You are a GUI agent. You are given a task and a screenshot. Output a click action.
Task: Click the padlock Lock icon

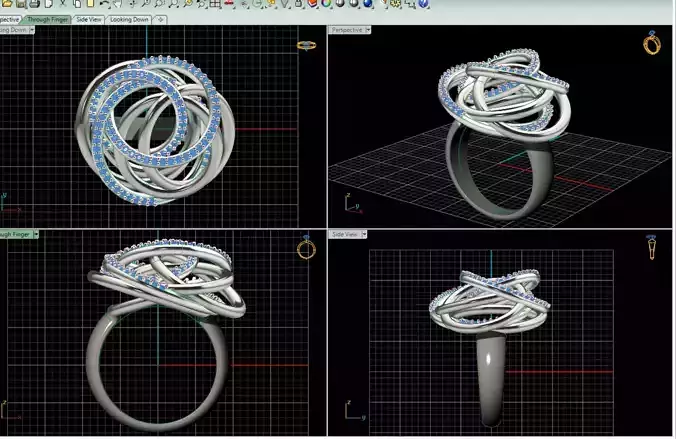tap(298, 4)
